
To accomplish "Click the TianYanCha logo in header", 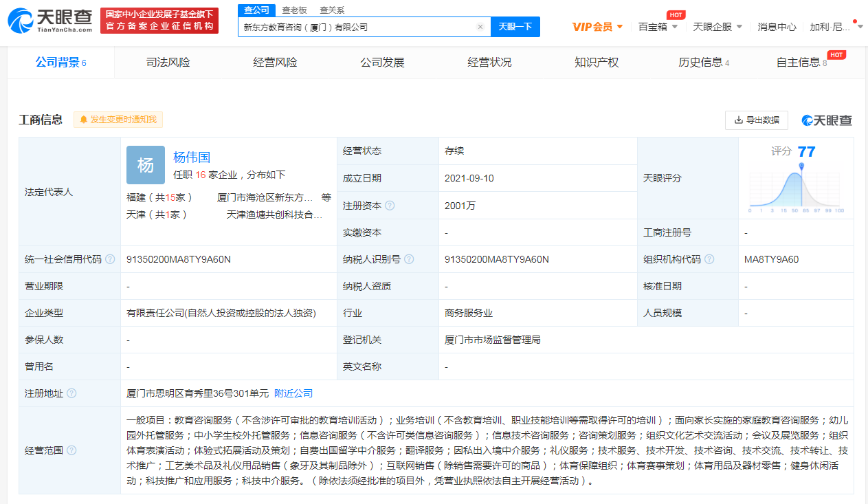I will (50, 21).
